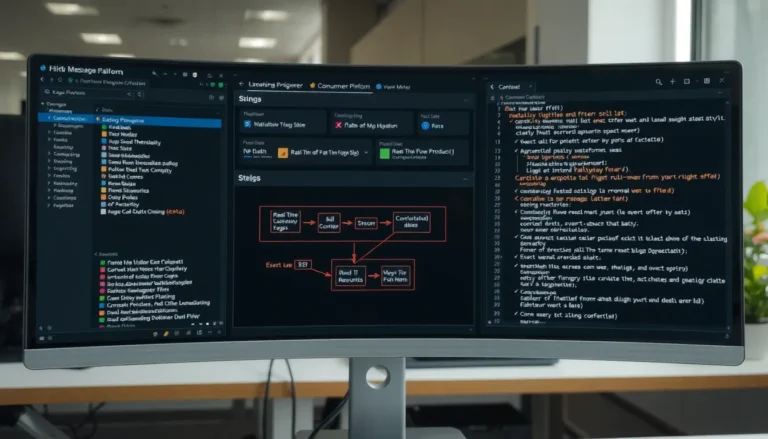Toggle checkmark on "Ggect ail for polett aeter" line

[516, 141]
